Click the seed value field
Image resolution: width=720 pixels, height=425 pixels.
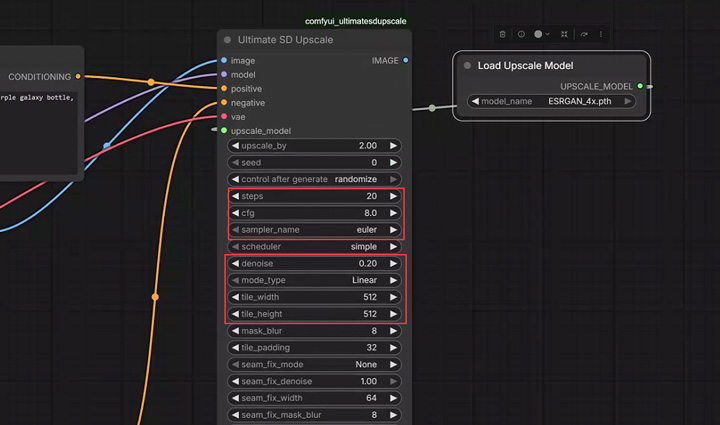coord(314,162)
